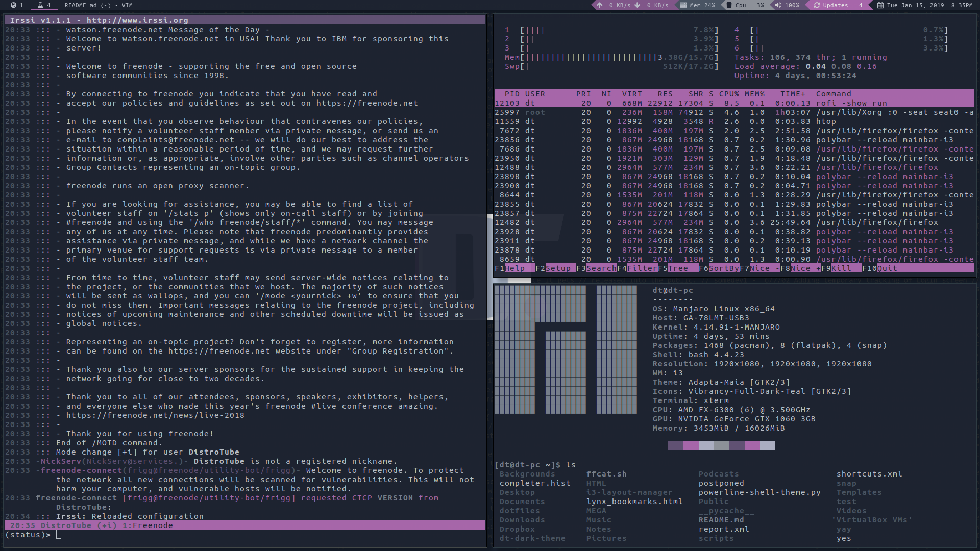Click the download speed arrow icon

pyautogui.click(x=638, y=5)
